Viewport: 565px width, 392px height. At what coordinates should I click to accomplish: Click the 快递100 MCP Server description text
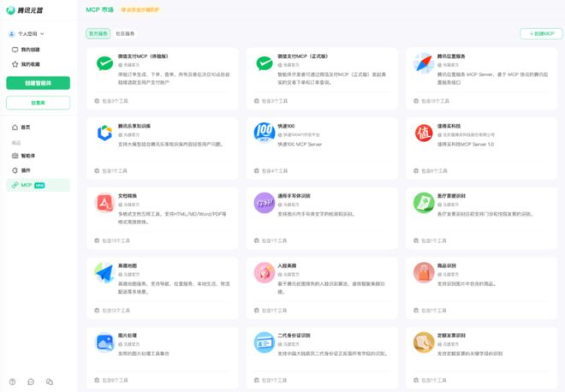point(300,144)
